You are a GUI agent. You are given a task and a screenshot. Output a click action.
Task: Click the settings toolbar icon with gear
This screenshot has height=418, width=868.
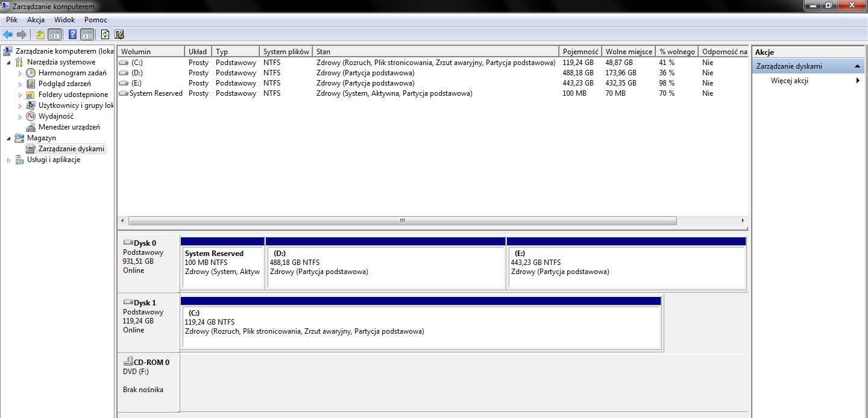(x=119, y=34)
